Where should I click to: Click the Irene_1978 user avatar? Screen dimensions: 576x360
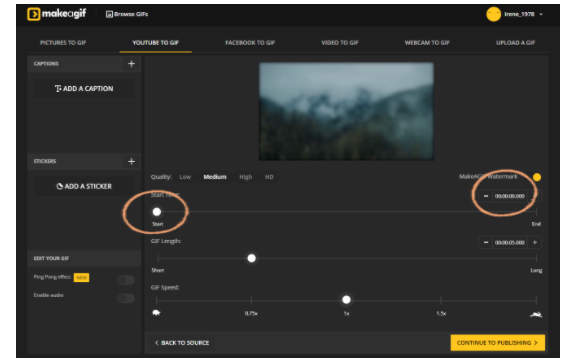(493, 14)
